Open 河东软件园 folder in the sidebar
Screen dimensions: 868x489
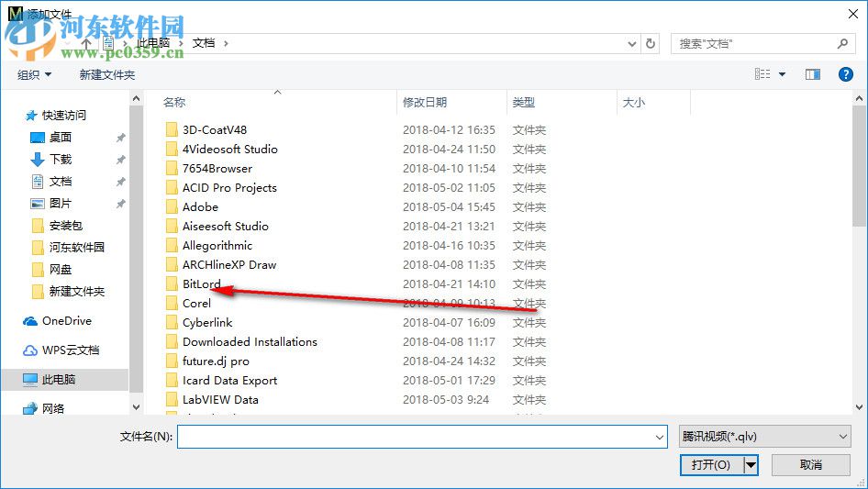coord(76,248)
